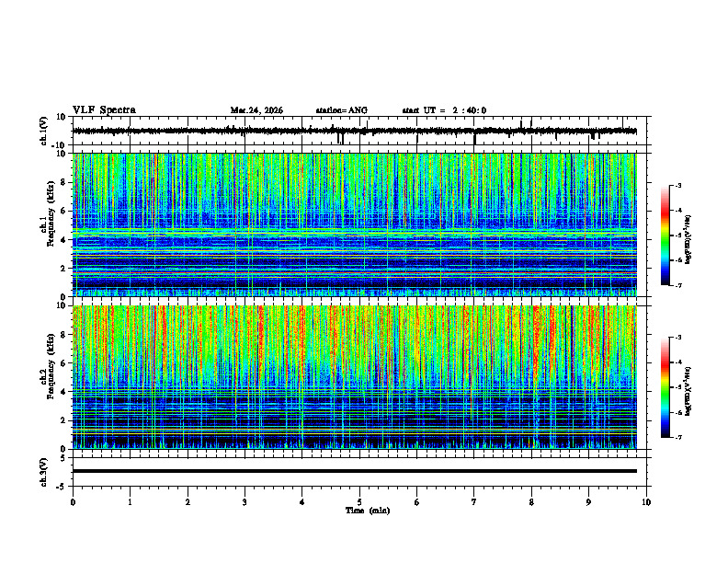Click the ch.3 flat black trace

(x=354, y=471)
